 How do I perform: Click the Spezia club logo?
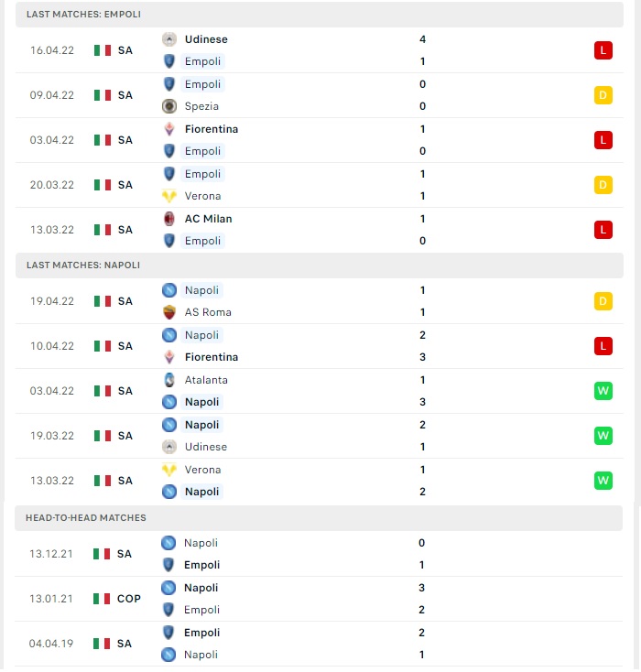click(x=169, y=106)
